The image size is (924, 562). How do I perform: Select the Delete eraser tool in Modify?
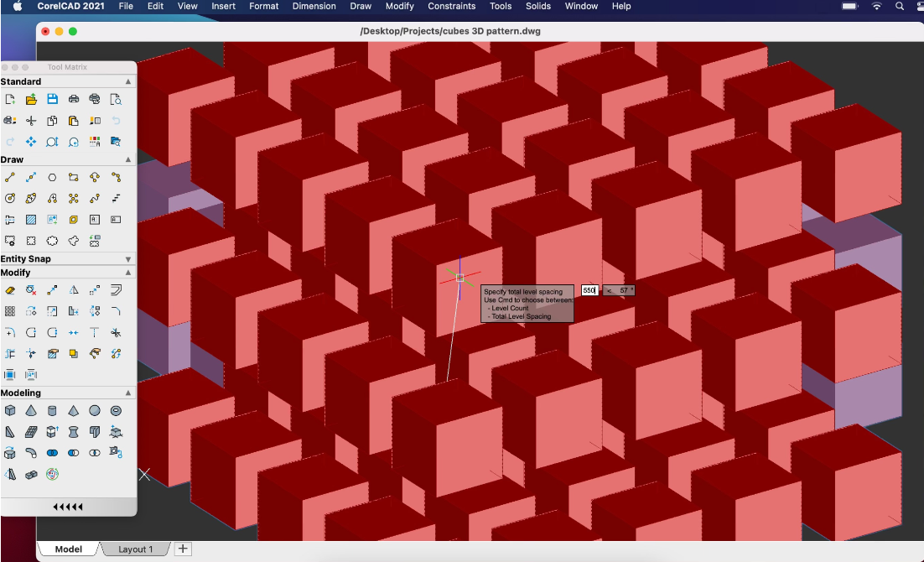click(10, 290)
